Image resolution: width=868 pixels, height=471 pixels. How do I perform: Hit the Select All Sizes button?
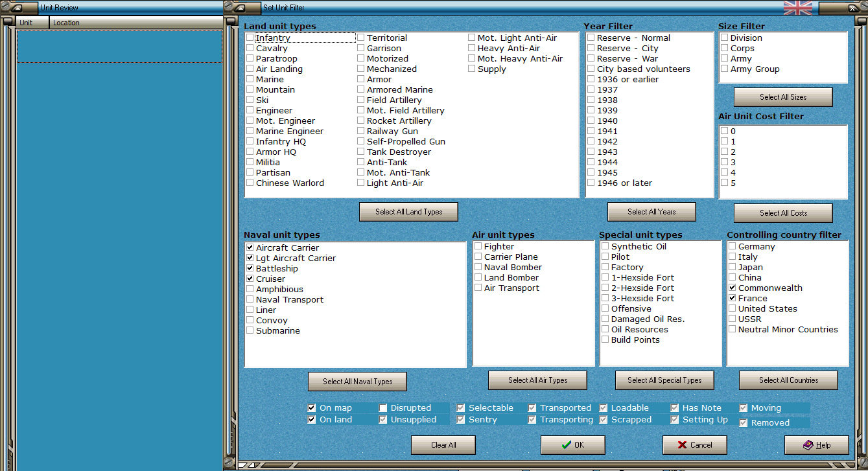coord(783,97)
